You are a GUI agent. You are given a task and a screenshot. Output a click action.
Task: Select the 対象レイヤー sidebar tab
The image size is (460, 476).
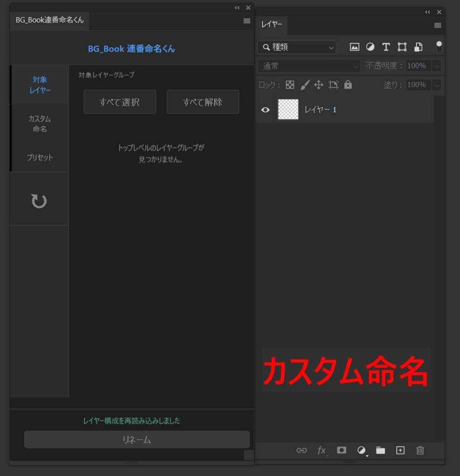pyautogui.click(x=40, y=85)
